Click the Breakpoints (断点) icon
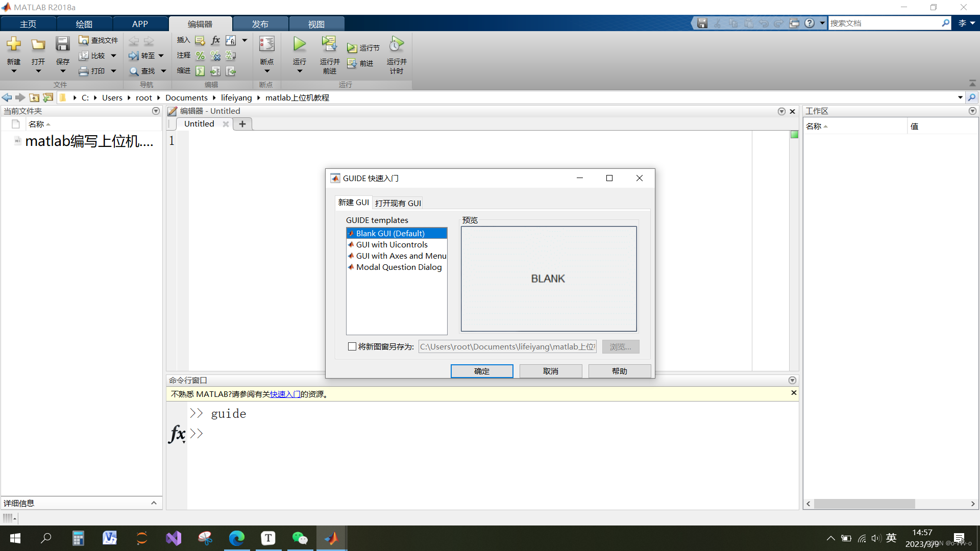 point(266,44)
